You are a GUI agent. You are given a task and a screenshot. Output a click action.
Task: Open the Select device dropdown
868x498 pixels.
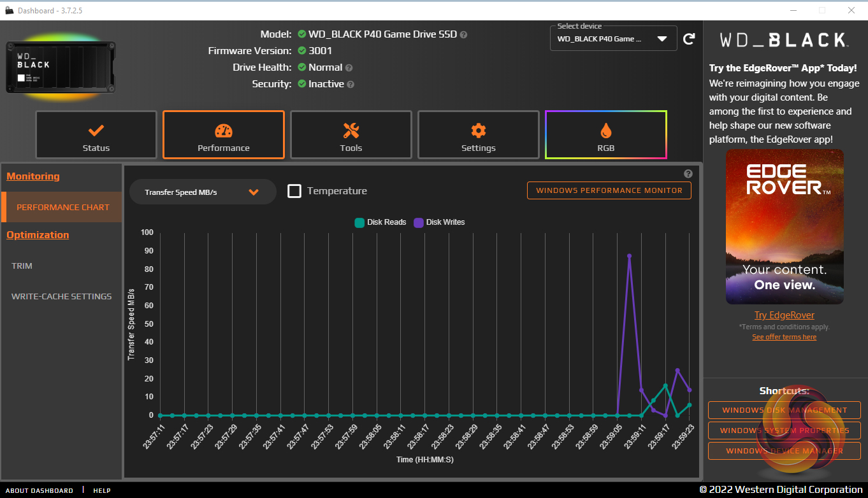[x=613, y=39]
